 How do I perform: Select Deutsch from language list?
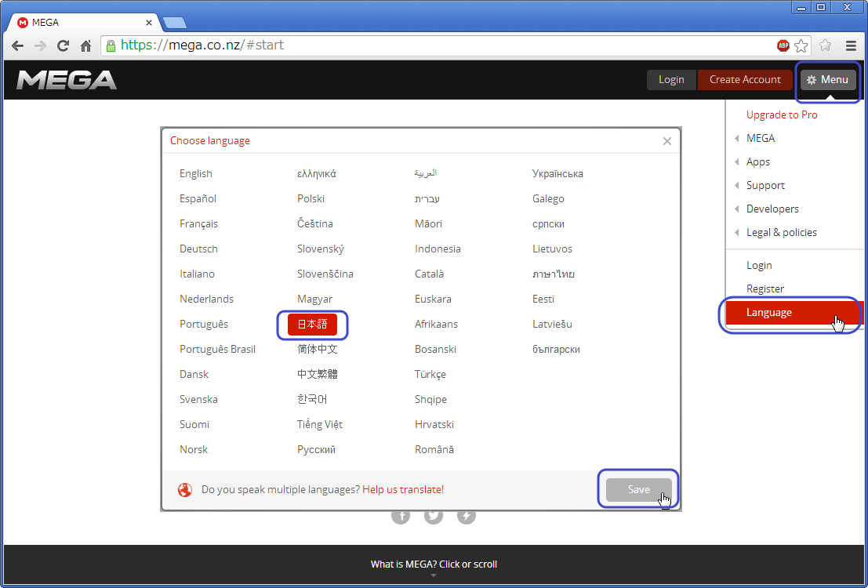(x=198, y=249)
